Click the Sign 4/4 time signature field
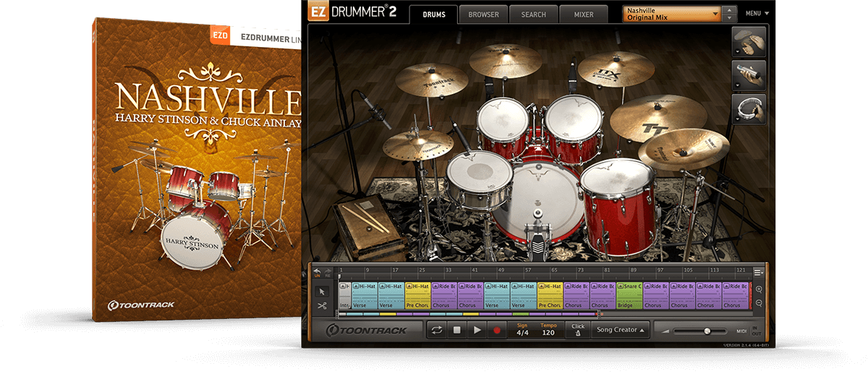The width and height of the screenshot is (868, 374). pos(522,330)
